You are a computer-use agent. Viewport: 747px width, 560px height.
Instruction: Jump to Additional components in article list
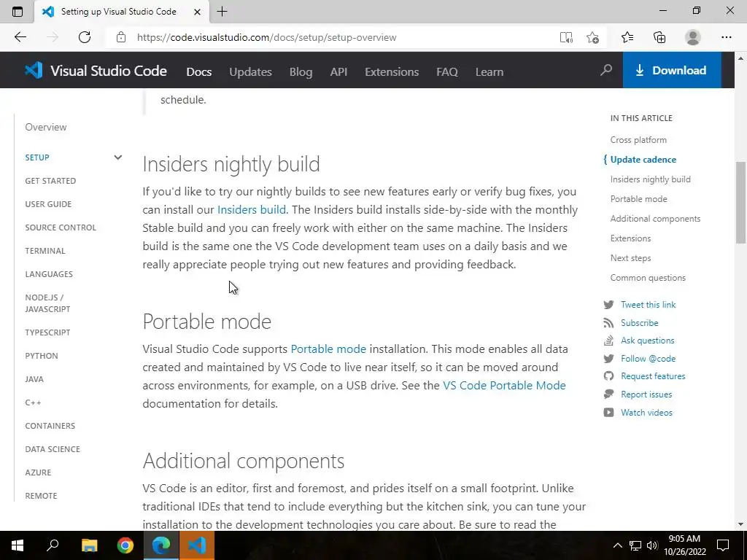point(655,219)
